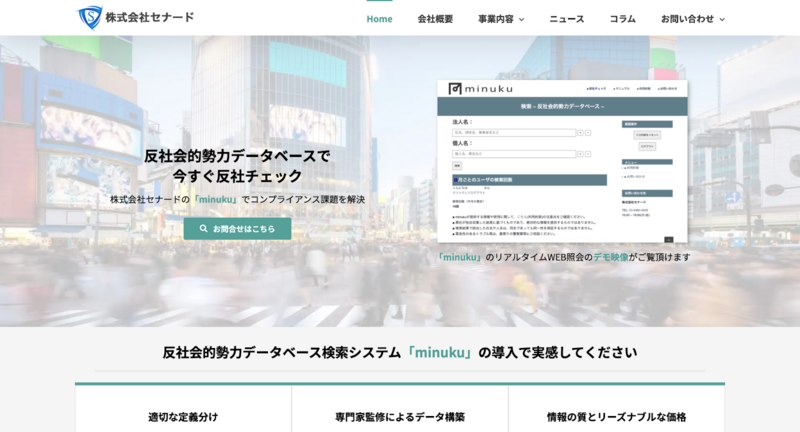This screenshot has height=432, width=800.
Task: Click the 検索－反社会的勢力データベース banner in demo
Action: click(562, 106)
